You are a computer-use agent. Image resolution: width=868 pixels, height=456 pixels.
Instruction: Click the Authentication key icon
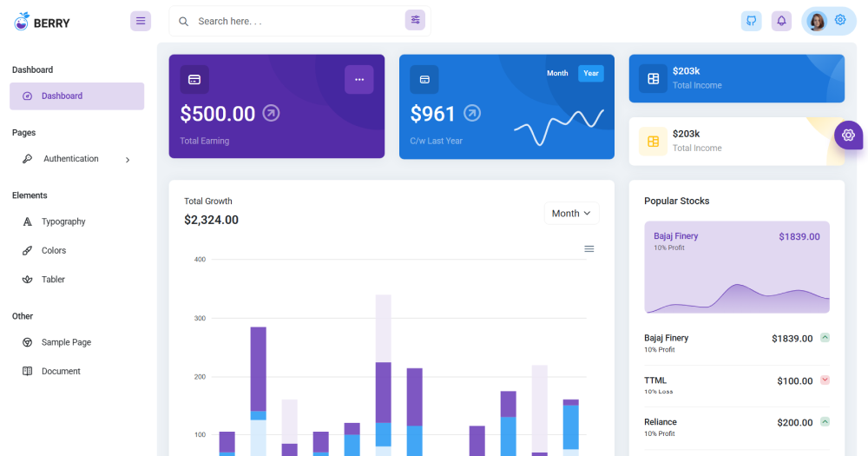(27, 159)
